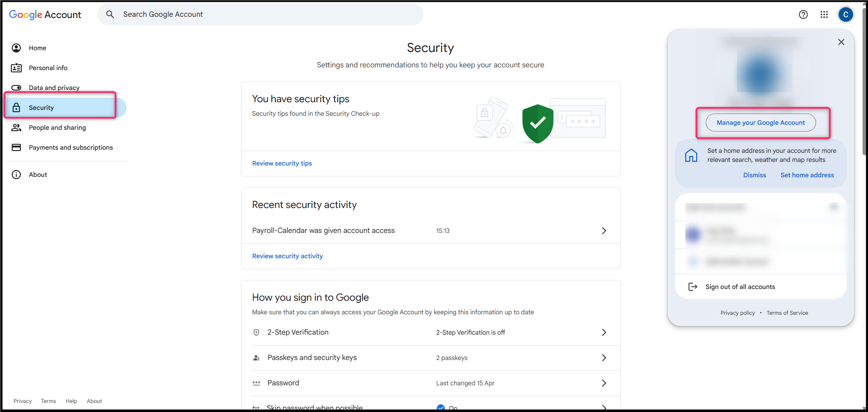Dismiss the home address suggestion
Viewport: 868px width, 412px height.
point(755,175)
